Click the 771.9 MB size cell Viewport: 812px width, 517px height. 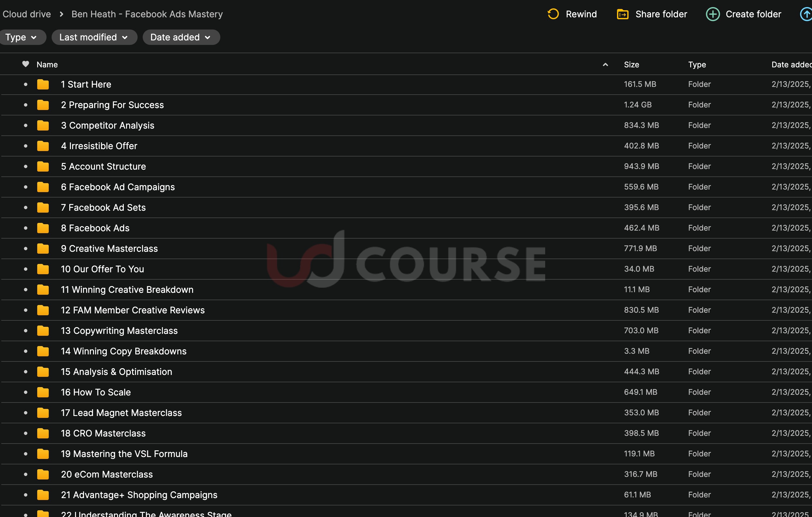640,249
